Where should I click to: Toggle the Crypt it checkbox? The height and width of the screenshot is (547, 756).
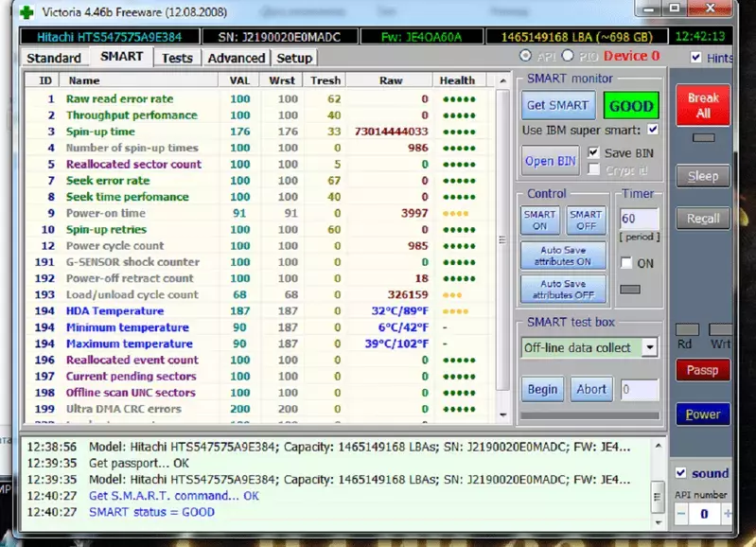593,169
